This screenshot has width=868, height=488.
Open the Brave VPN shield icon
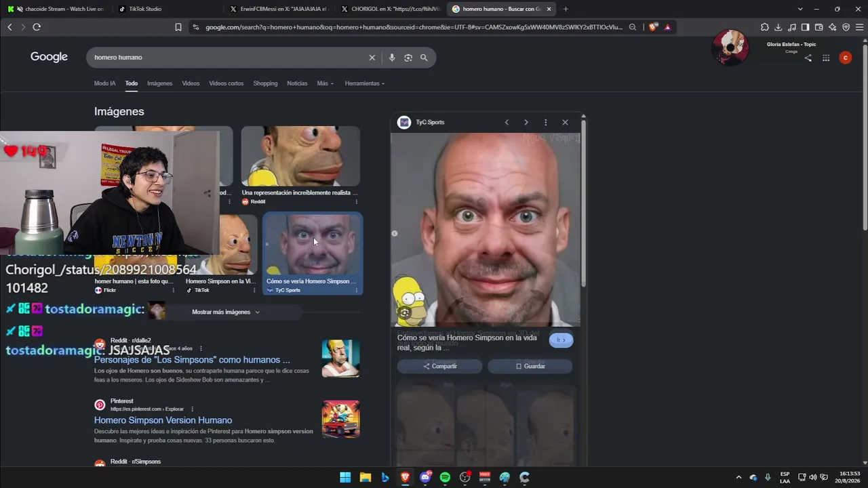846,27
